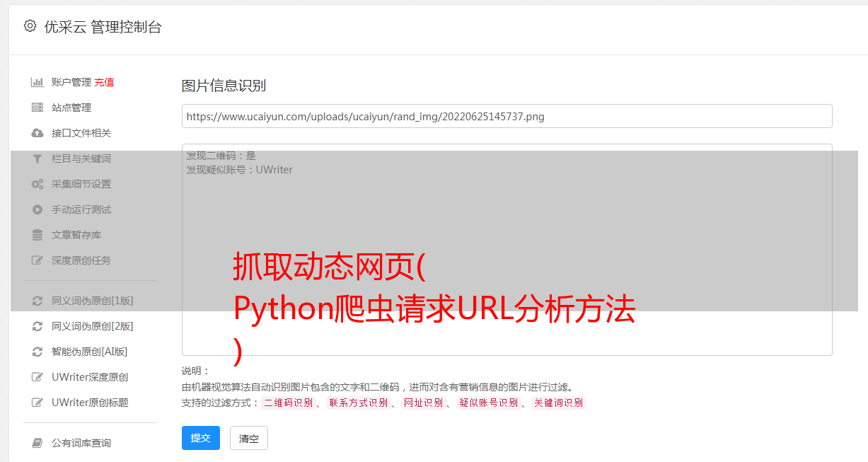Open 采集细节设置 menu item
This screenshot has width=868, height=462.
[81, 184]
